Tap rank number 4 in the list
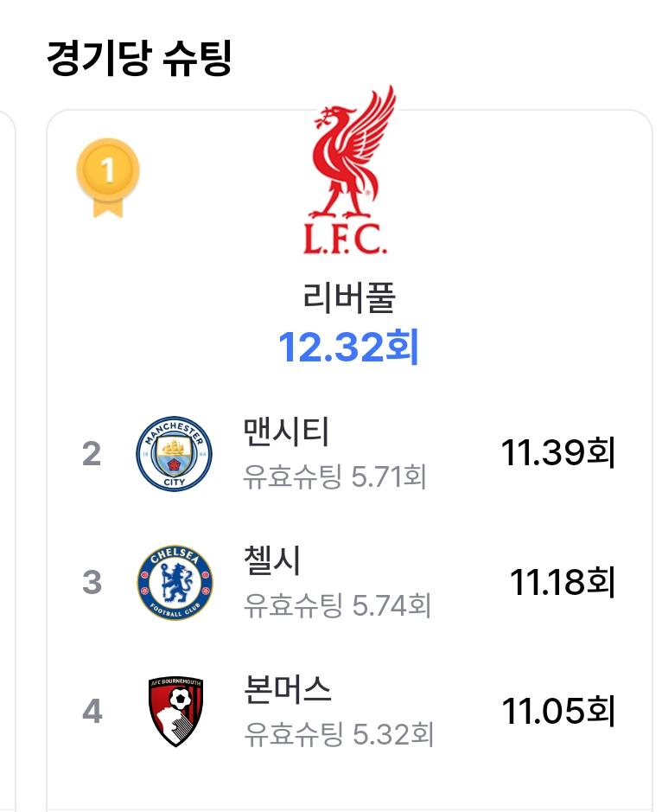This screenshot has width=662, height=812. 92,711
